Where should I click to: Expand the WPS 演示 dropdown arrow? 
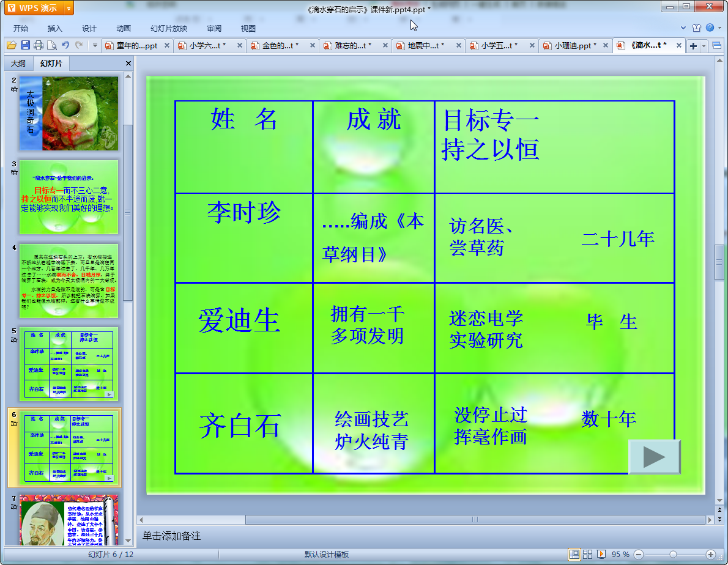tap(69, 8)
